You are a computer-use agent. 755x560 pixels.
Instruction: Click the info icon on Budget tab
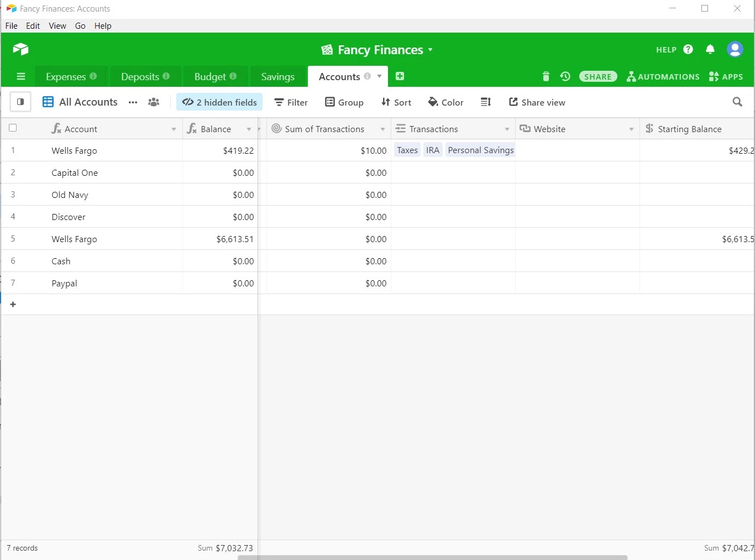coord(233,76)
